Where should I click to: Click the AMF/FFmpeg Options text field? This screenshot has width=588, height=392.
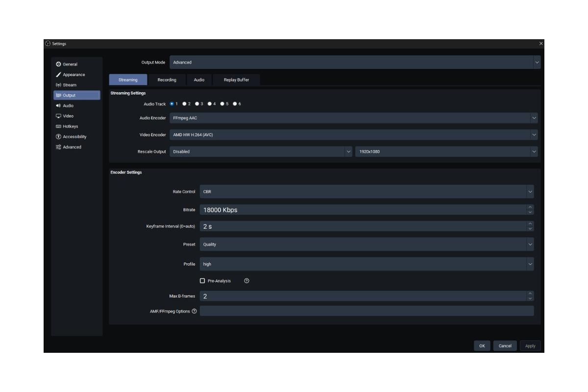367,311
